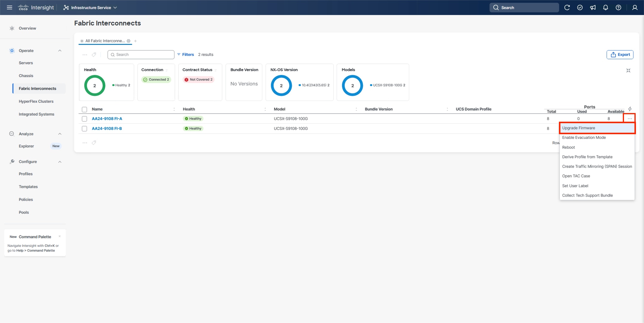Click the tab settings gear icon
This screenshot has width=644, height=323.
click(x=129, y=41)
